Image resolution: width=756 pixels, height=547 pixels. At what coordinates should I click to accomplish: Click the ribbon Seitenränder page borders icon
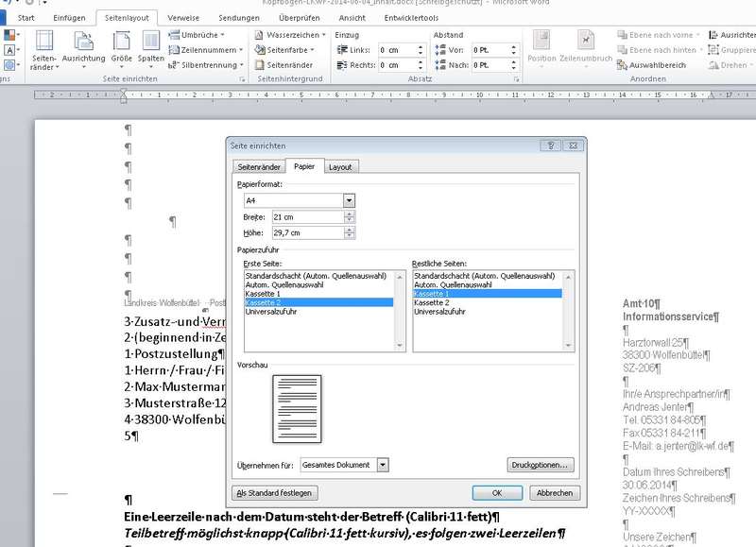tap(259, 64)
